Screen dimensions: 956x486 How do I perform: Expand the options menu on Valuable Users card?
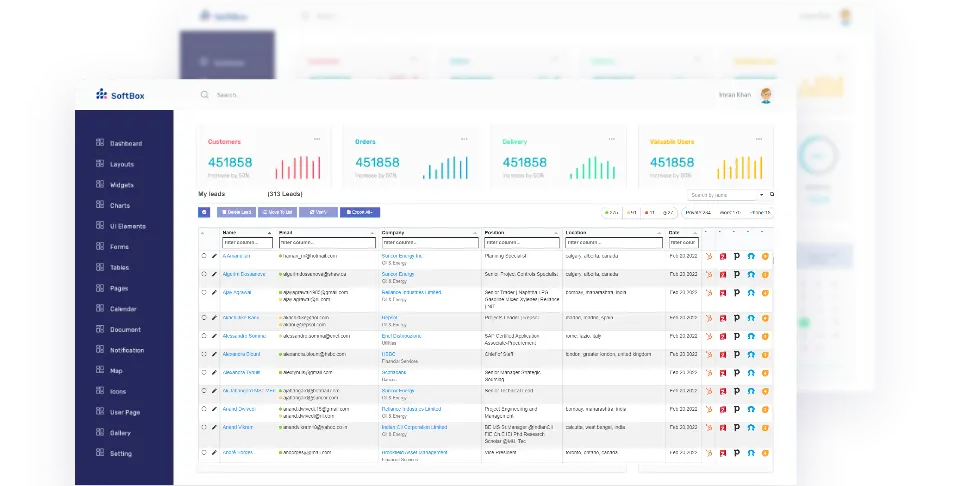point(759,139)
